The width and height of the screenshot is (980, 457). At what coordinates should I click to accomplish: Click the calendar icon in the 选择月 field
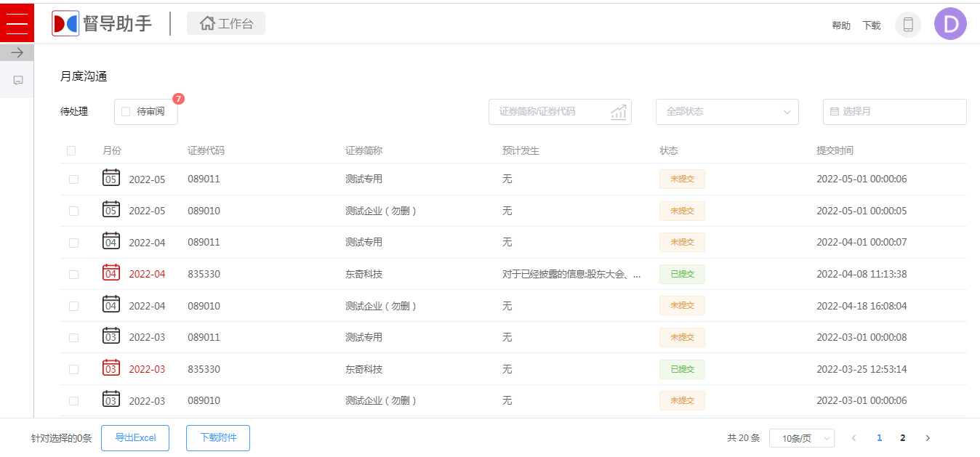coord(834,112)
